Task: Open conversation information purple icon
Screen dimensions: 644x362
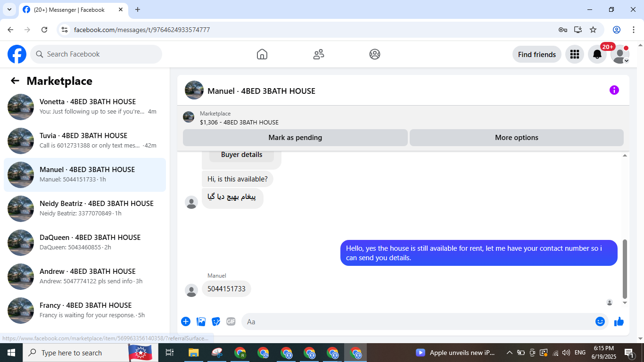Action: point(614,90)
